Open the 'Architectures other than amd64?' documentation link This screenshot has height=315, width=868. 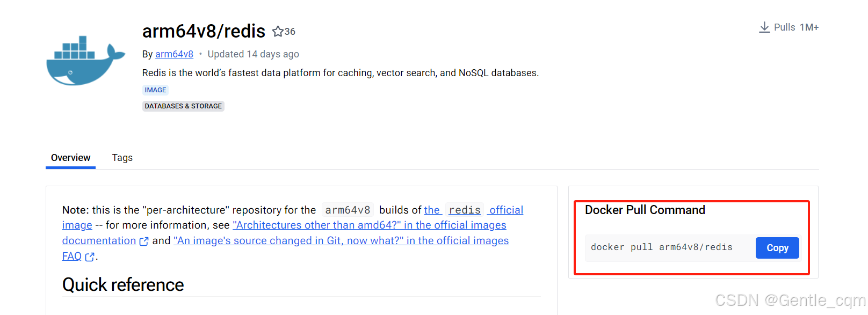(x=369, y=225)
